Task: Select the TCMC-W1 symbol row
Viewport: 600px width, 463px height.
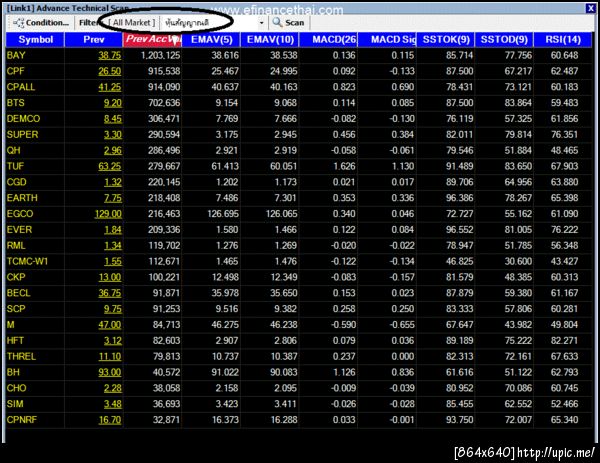Action: (x=299, y=262)
